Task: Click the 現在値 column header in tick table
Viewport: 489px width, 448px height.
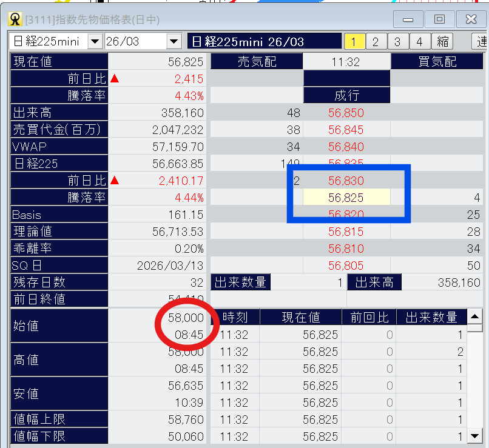Action: coord(301,317)
